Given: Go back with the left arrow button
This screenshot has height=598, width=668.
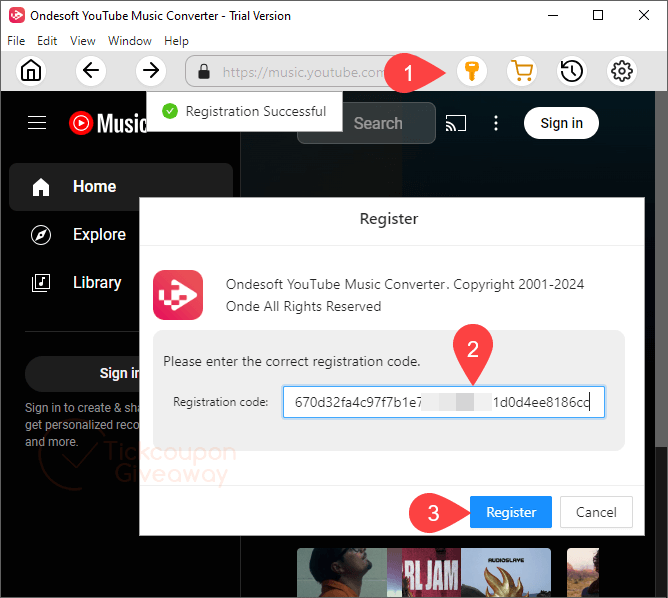Looking at the screenshot, I should click(x=91, y=71).
